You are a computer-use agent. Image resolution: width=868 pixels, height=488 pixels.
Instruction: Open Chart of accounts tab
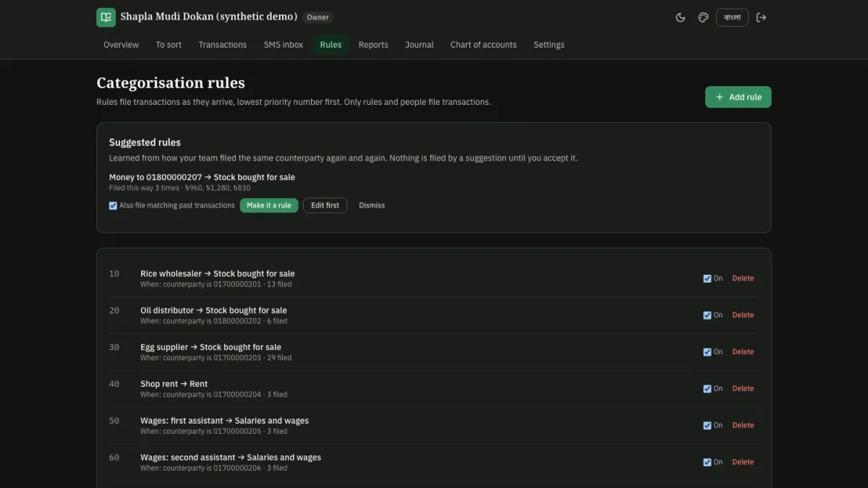click(483, 45)
